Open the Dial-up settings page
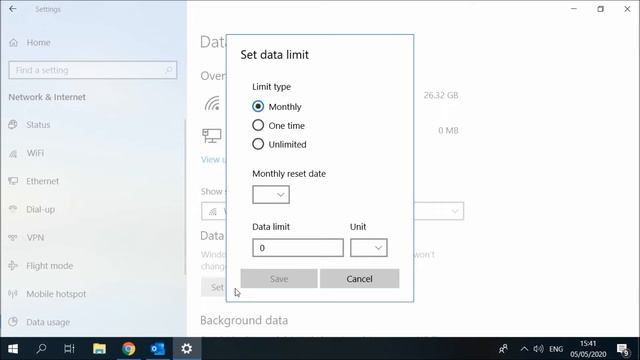Screen dimensions: 640x360 tap(40, 209)
